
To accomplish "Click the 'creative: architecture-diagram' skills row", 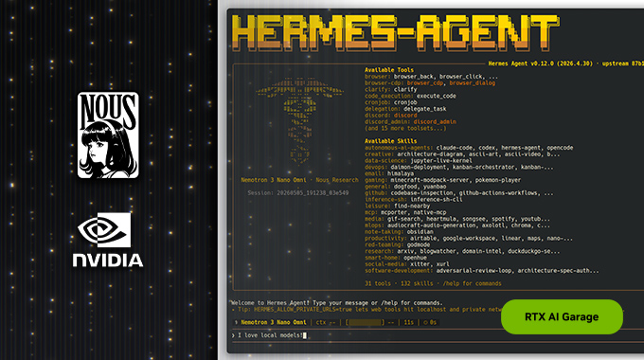I will tap(462, 154).
